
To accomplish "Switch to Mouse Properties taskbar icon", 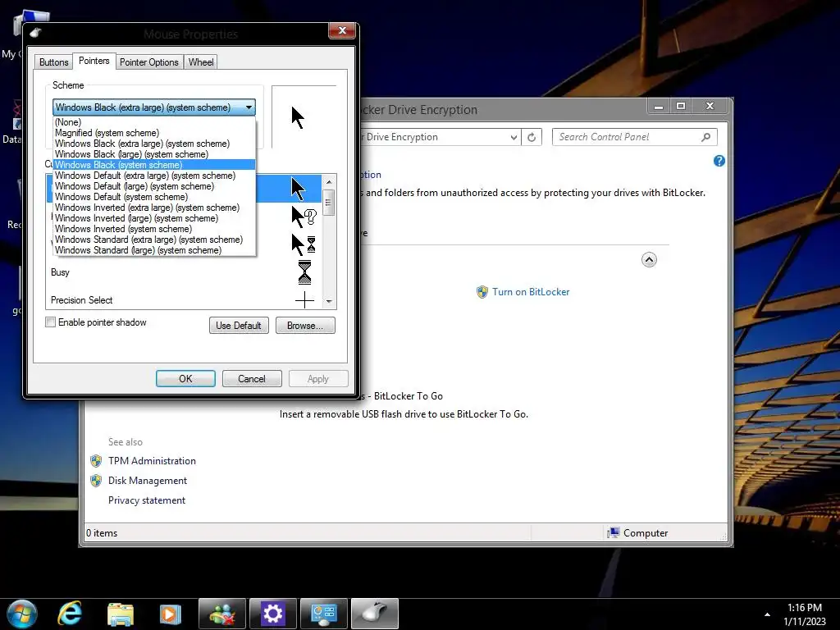I will tap(374, 614).
